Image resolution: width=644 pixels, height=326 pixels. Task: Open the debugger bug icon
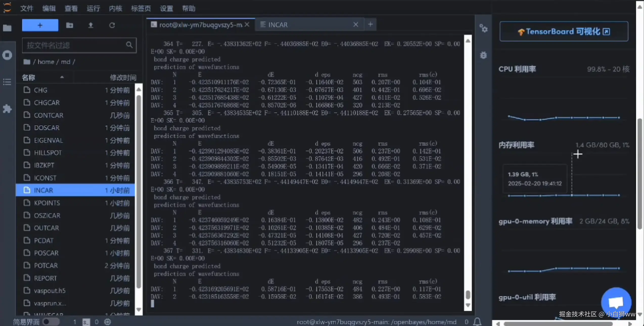(483, 55)
